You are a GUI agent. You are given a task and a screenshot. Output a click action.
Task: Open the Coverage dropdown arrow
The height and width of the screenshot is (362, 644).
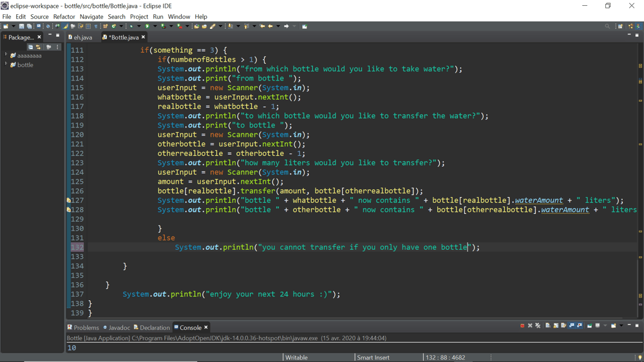click(171, 26)
